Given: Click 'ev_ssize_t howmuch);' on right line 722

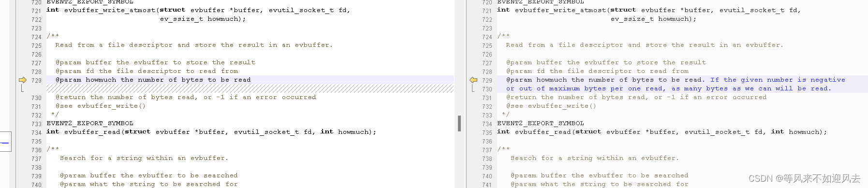Looking at the screenshot, I should click(653, 19).
